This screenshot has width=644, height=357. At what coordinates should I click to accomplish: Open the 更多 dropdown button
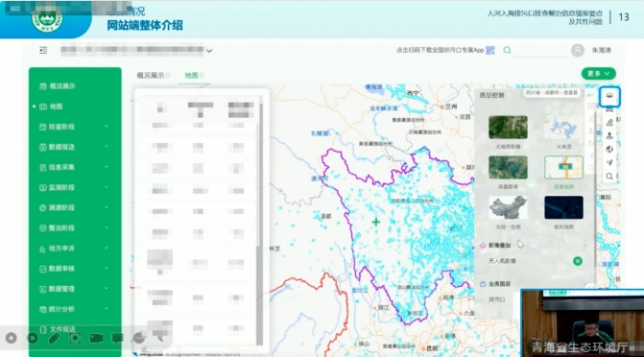click(598, 74)
